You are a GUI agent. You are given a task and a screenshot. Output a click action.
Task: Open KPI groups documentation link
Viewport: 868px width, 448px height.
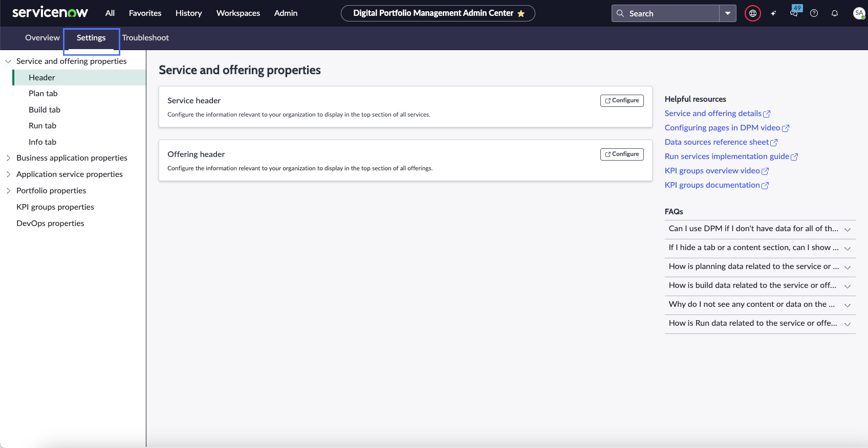point(717,185)
